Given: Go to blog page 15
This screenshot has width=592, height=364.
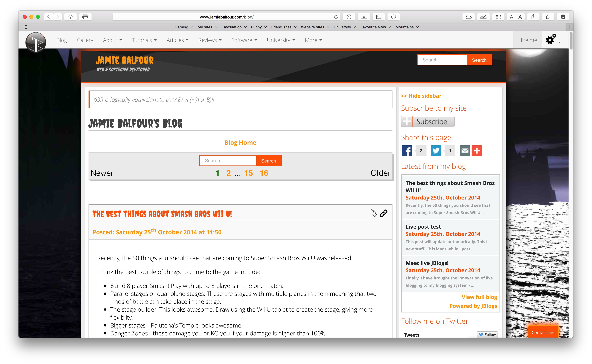Looking at the screenshot, I should [248, 173].
